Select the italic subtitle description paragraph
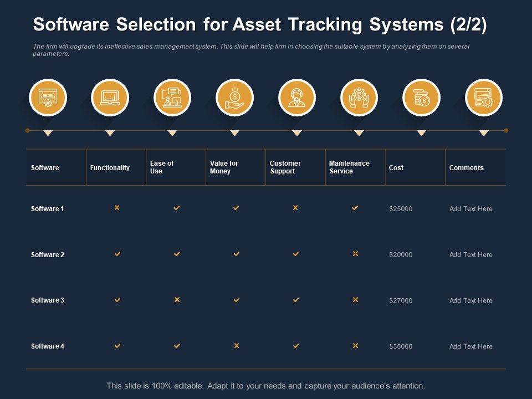This screenshot has height=399, width=532. [251, 50]
